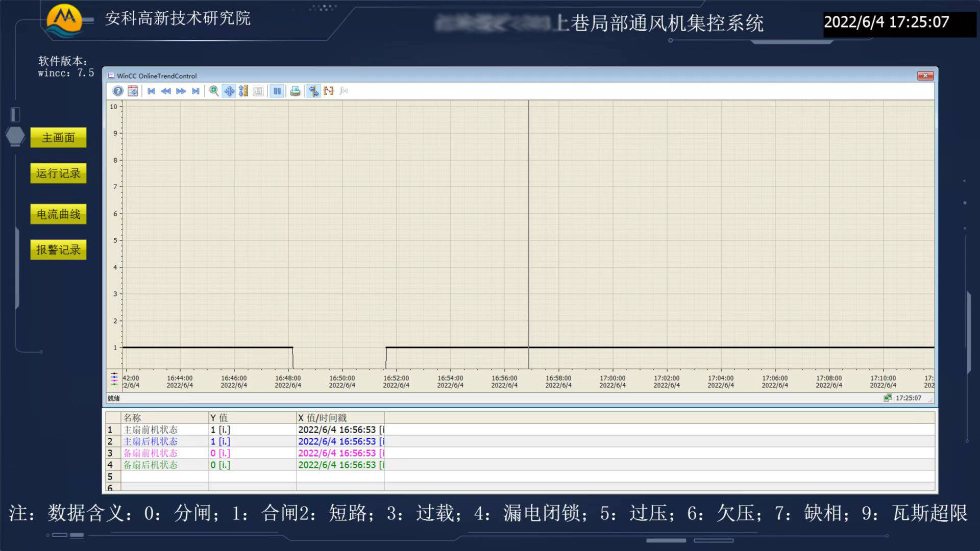Open the 运行记录 page
The width and height of the screenshot is (980, 551).
[x=58, y=173]
